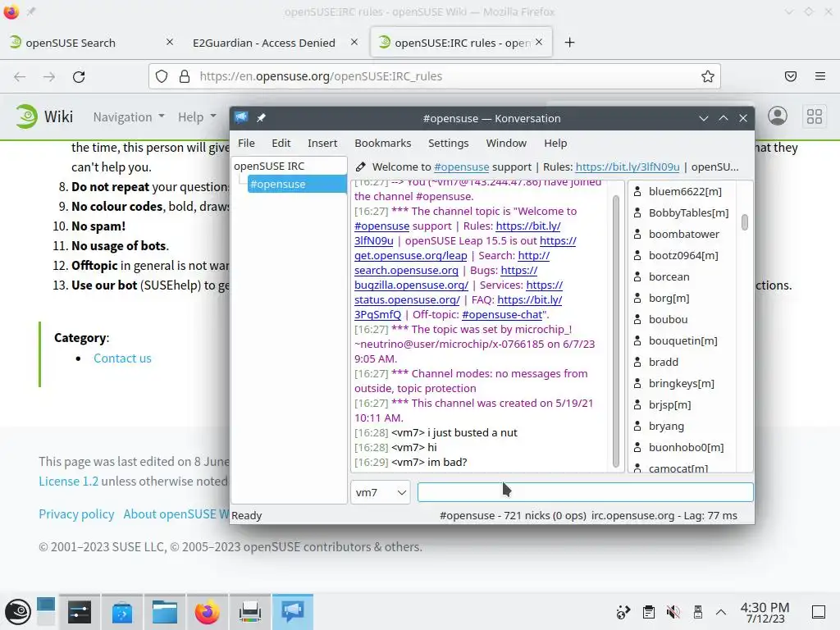Click the topic edit pencil icon in Konversation

coord(361,167)
